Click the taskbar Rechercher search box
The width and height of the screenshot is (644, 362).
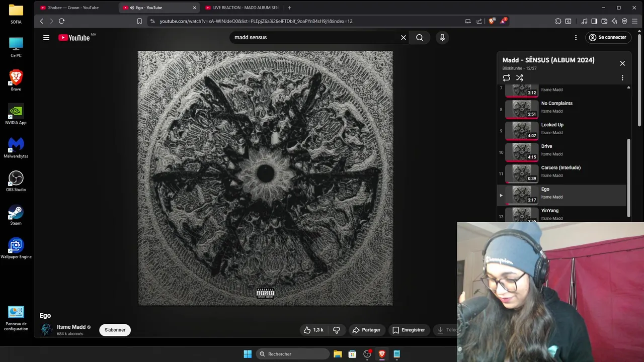point(293,354)
